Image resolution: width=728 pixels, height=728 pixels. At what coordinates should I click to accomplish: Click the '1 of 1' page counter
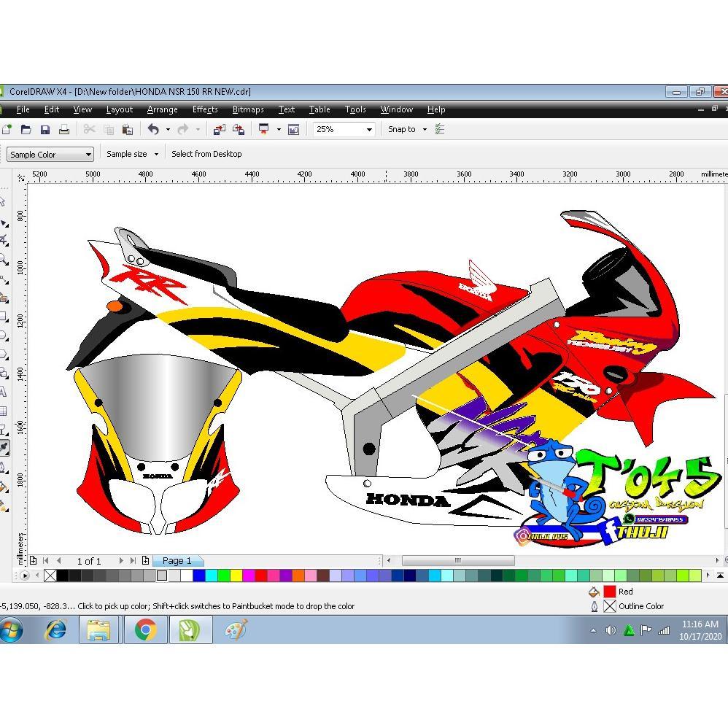pyautogui.click(x=89, y=561)
